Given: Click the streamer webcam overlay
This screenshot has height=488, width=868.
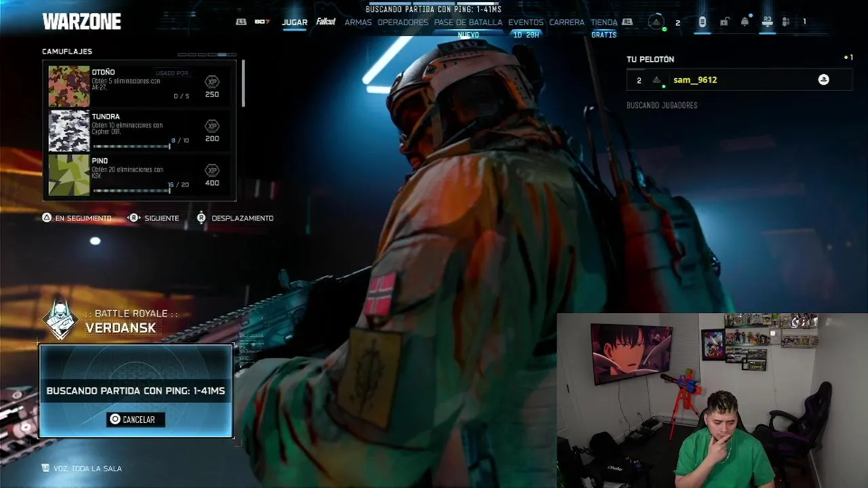Looking at the screenshot, I should (712, 401).
